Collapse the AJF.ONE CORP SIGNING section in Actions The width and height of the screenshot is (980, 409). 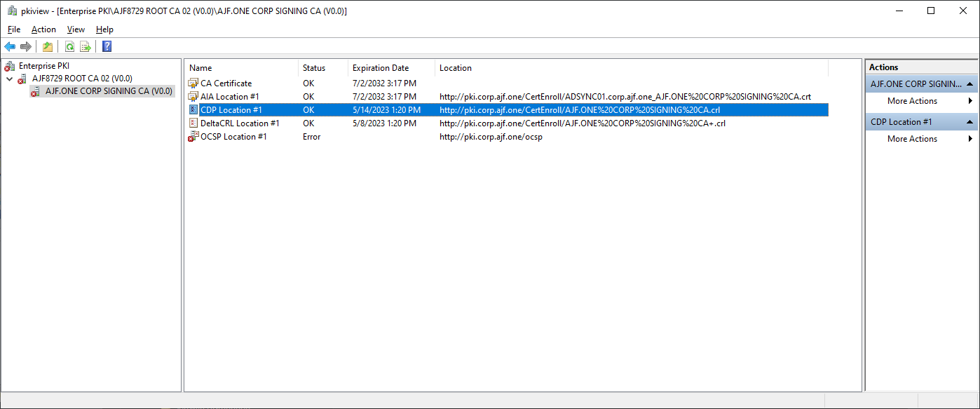pos(970,83)
